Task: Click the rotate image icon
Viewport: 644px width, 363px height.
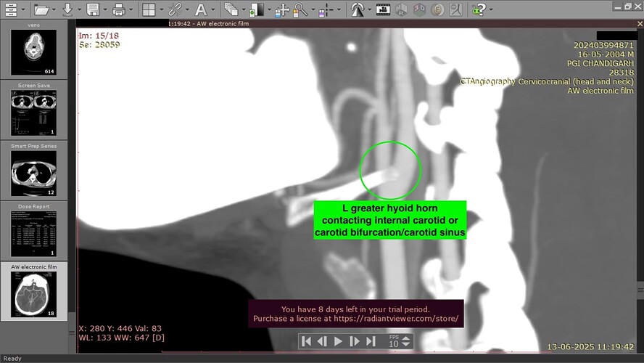Action: pyautogui.click(x=358, y=9)
